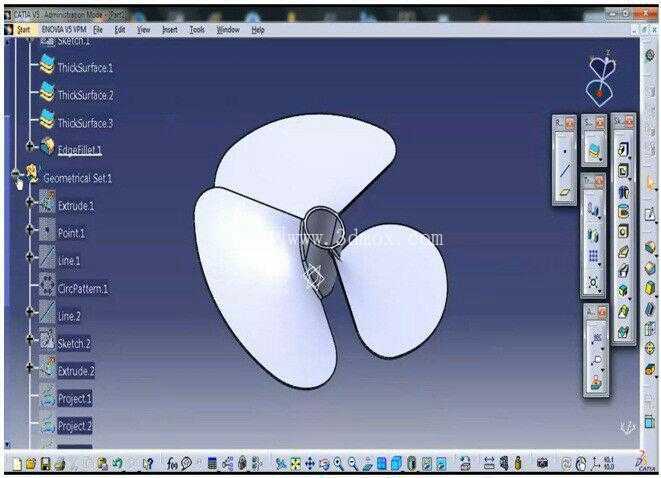Screen dimensions: 661x478
Task: Click the Slot tool icon
Action: click(623, 271)
